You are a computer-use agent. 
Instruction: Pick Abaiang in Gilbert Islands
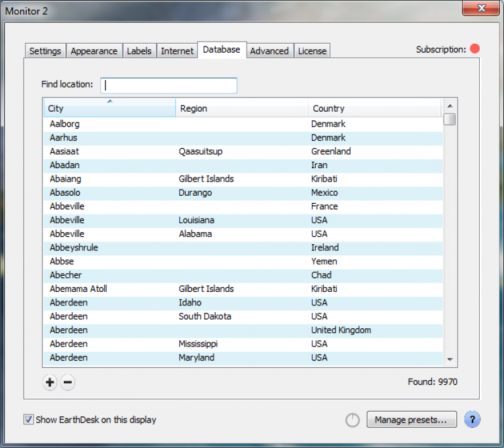click(x=243, y=179)
